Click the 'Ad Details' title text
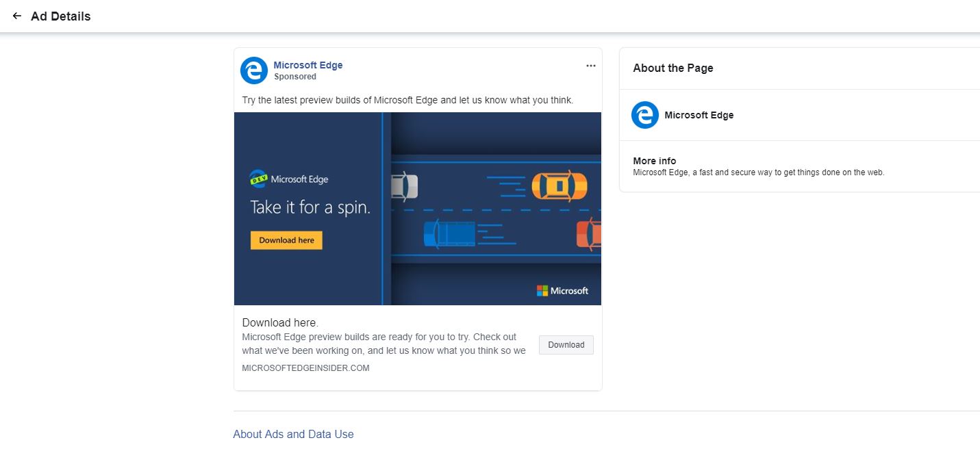 coord(61,16)
